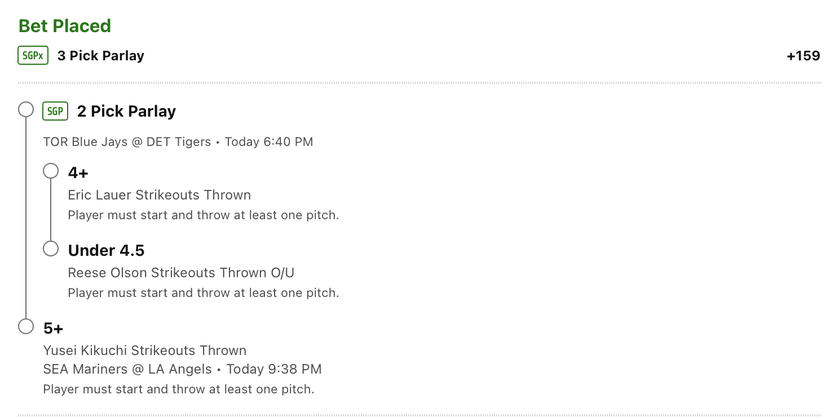Screen dimensions: 839x417
Task: Click the circle marker next to 4+
Action: pyautogui.click(x=51, y=171)
